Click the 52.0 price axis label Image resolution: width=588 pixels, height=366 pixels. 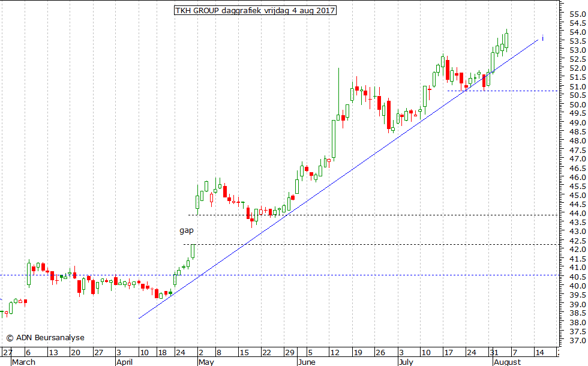pyautogui.click(x=577, y=68)
